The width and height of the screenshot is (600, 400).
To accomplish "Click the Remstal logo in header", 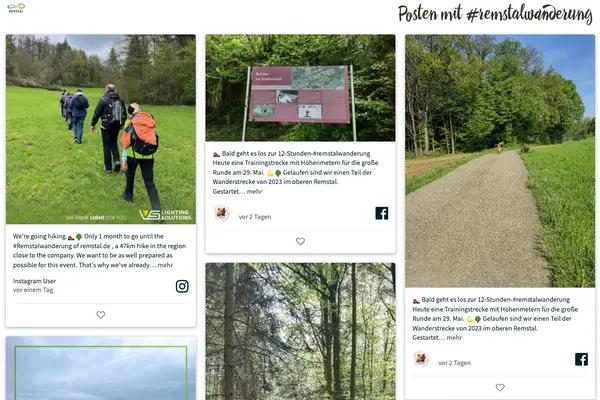I will 16,8.
